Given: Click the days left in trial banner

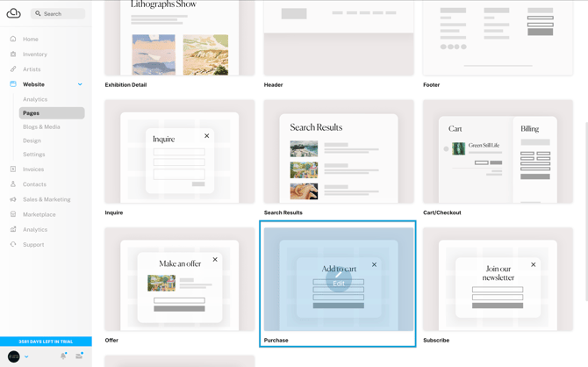Looking at the screenshot, I should pyautogui.click(x=46, y=342).
